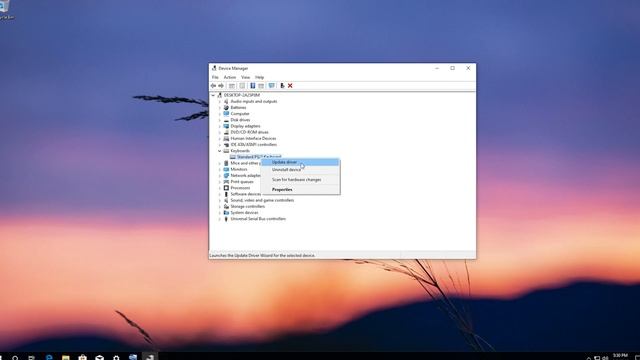Expand Audio inputs and outputs
The image size is (640, 360).
(220, 101)
